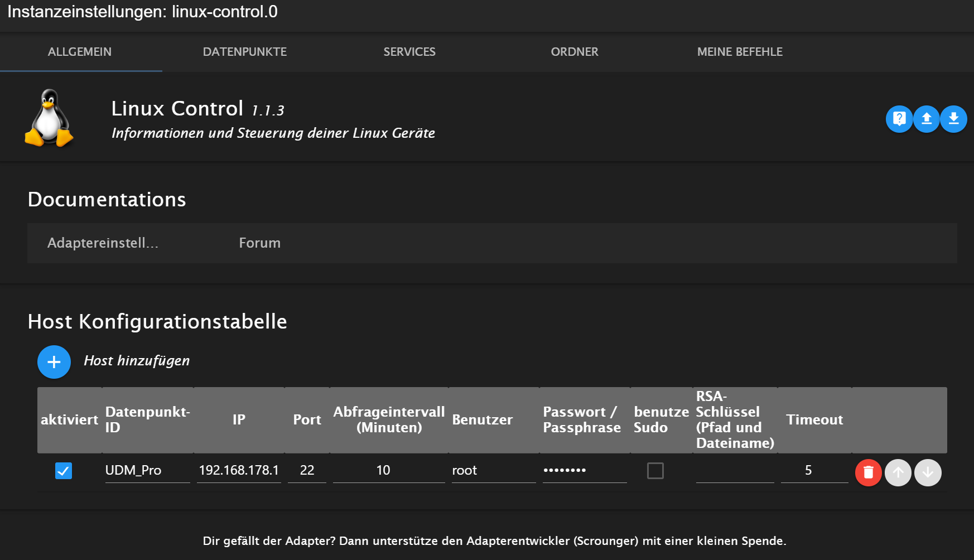
Task: Click the Linux penguin logo
Action: point(49,118)
